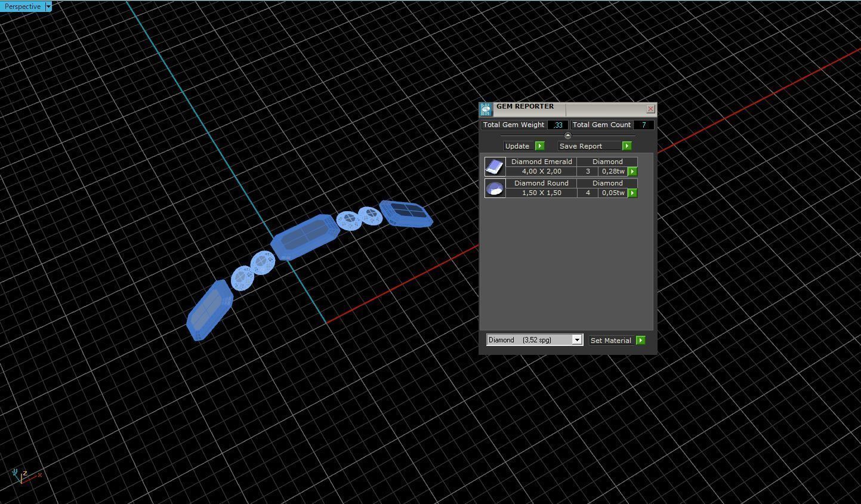Select the large central emerald-cut gem in viewport
This screenshot has width=861, height=504.
point(305,237)
